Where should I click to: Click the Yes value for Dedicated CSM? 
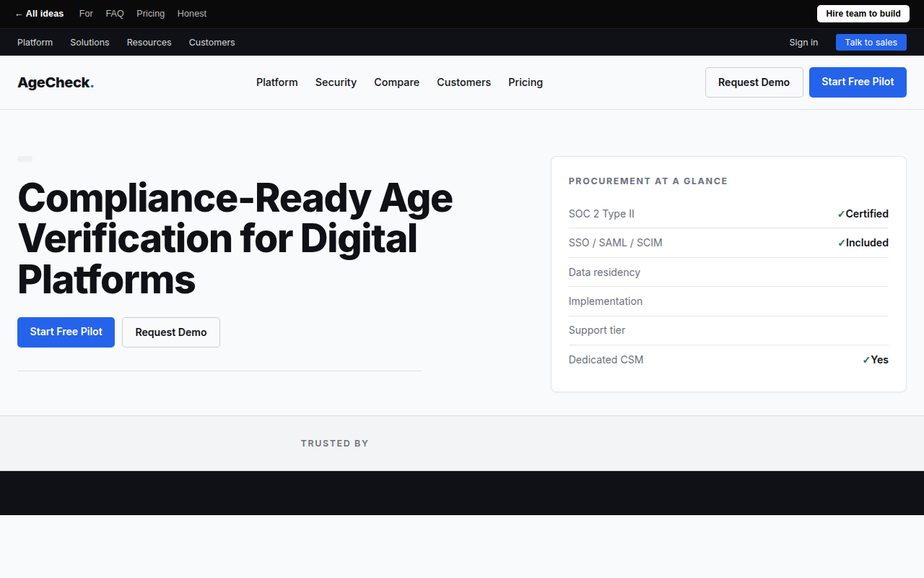coord(876,360)
